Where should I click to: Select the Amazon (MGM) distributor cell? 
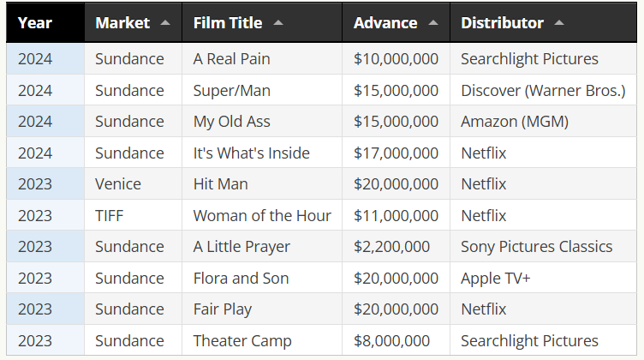pos(514,122)
